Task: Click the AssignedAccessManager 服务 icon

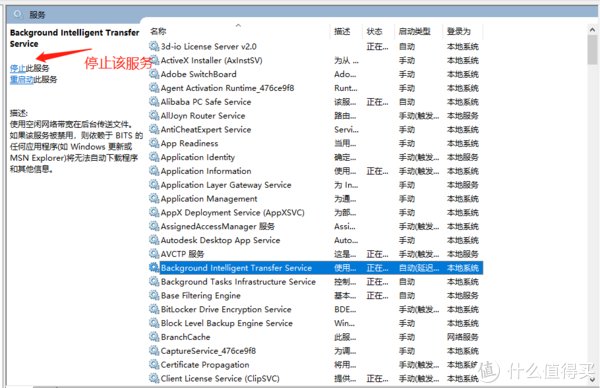Action: click(x=154, y=226)
